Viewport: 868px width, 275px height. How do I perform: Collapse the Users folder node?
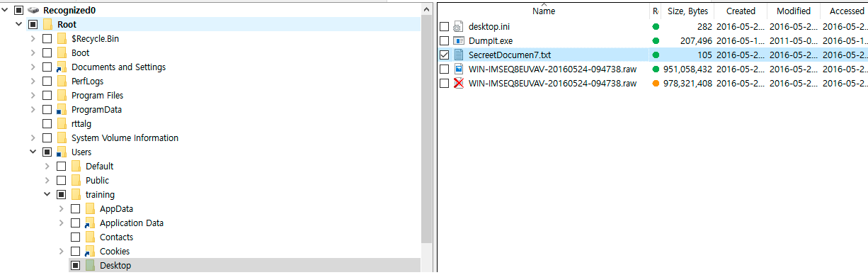click(33, 152)
